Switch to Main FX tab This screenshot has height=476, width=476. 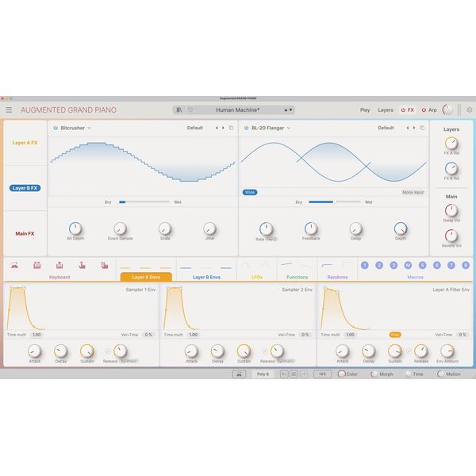[x=25, y=233]
